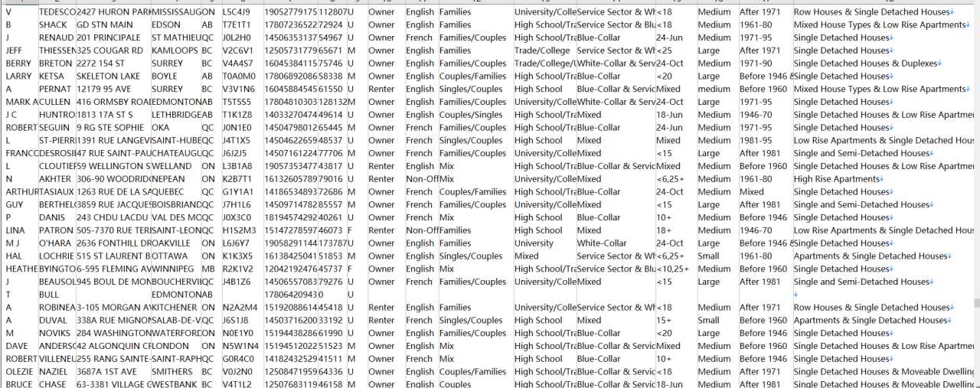Image resolution: width=980 pixels, height=388 pixels.
Task: Select the 1971-90 period cell
Action: click(x=764, y=64)
